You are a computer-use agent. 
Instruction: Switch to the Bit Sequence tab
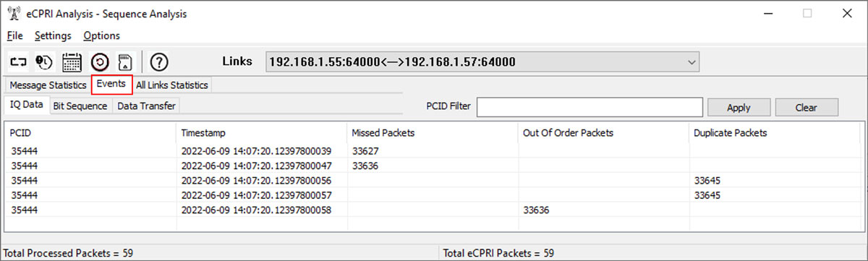[80, 106]
